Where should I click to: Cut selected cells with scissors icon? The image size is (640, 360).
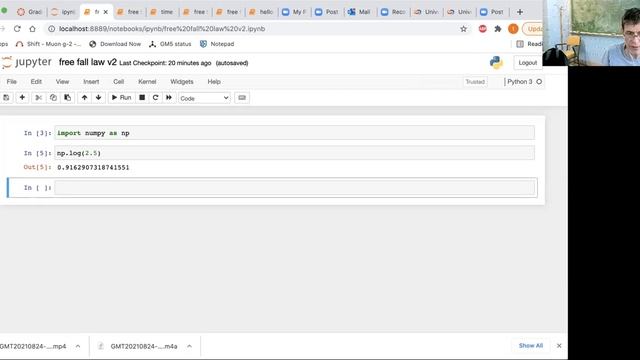38,98
